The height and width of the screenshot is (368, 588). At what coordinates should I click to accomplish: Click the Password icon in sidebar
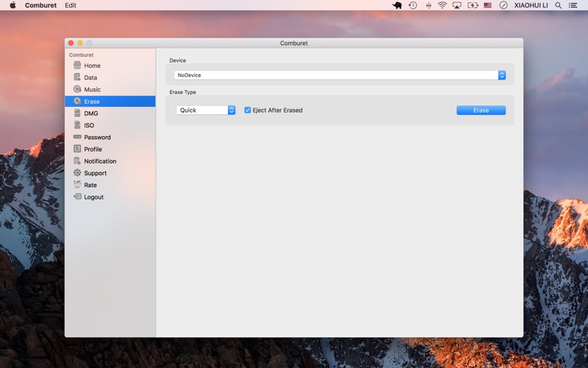coord(77,137)
